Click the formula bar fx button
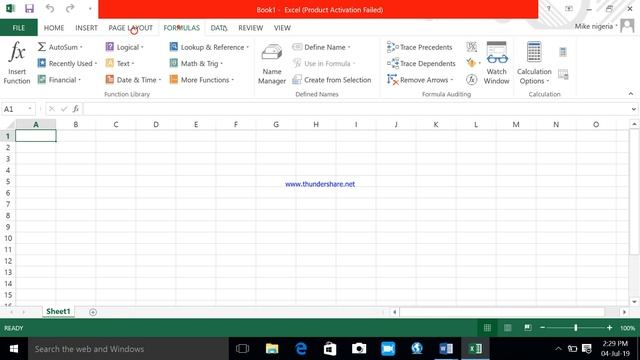640x360 pixels. pyautogui.click(x=76, y=109)
